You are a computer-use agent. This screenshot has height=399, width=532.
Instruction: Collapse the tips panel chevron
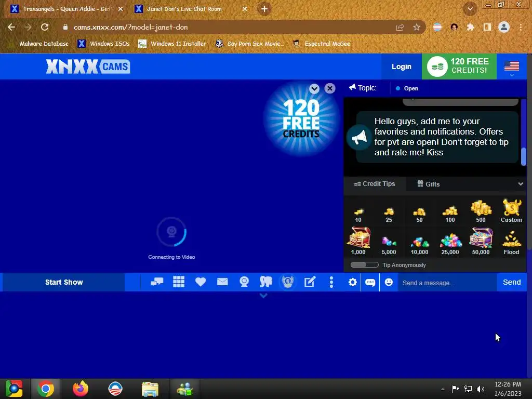[x=521, y=184]
